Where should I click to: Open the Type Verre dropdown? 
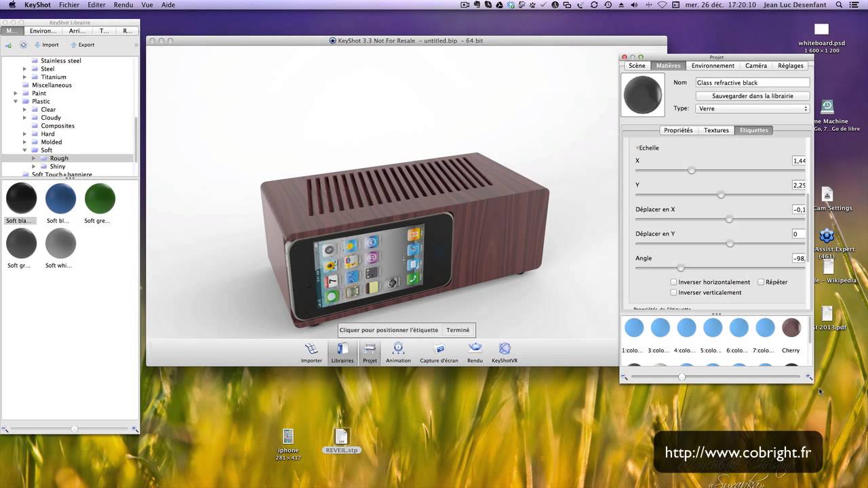click(753, 108)
